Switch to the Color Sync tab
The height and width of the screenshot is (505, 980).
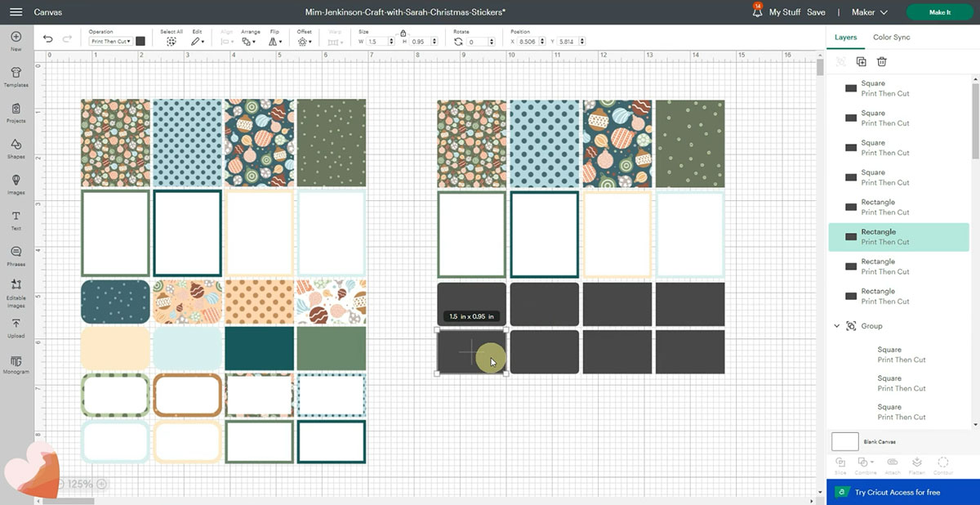coord(891,38)
